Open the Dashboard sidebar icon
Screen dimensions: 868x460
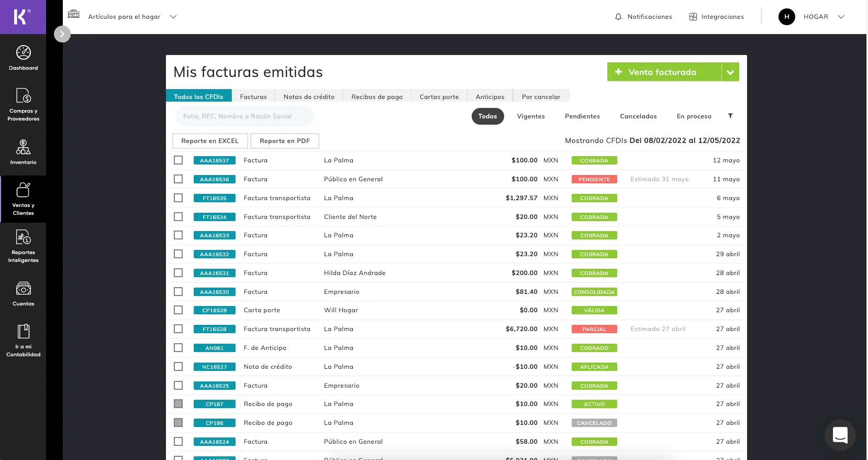pos(23,53)
